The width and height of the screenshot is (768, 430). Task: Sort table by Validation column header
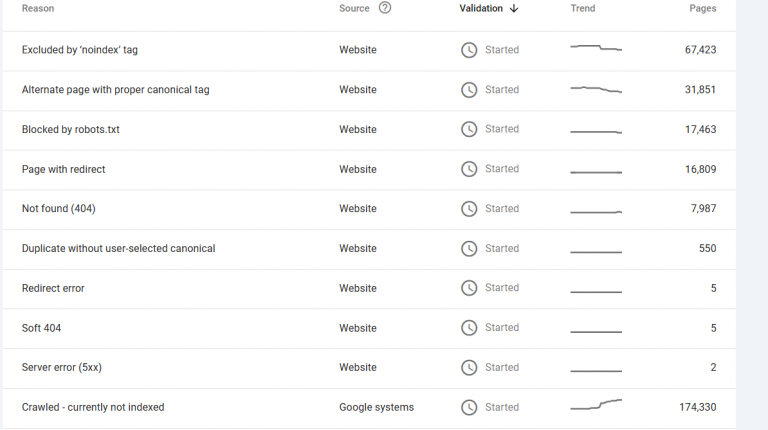(481, 8)
